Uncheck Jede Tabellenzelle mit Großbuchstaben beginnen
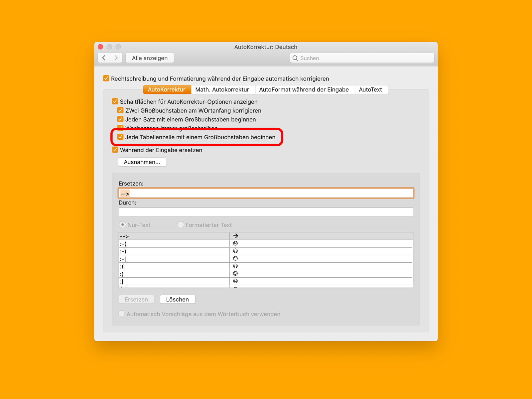The width and height of the screenshot is (532, 399). coord(120,137)
